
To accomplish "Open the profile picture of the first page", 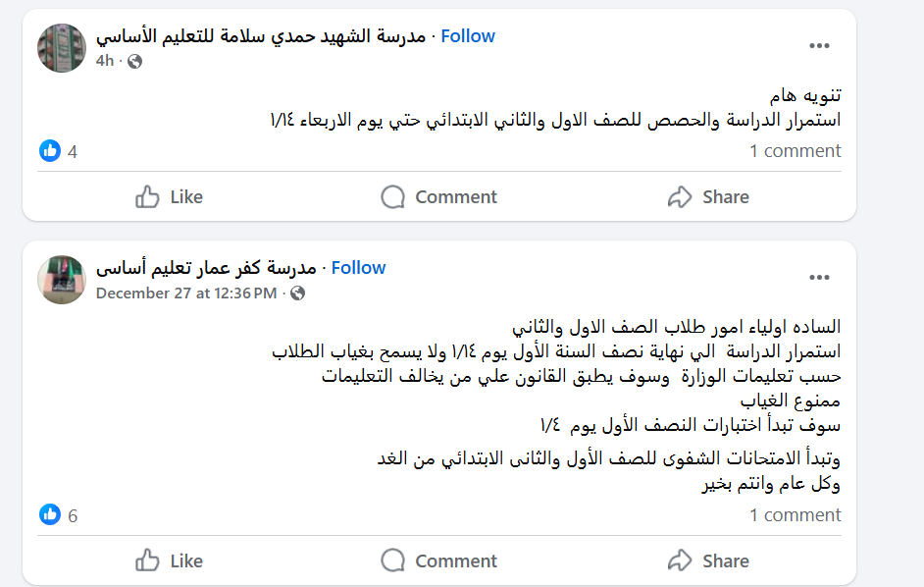I will tap(62, 48).
